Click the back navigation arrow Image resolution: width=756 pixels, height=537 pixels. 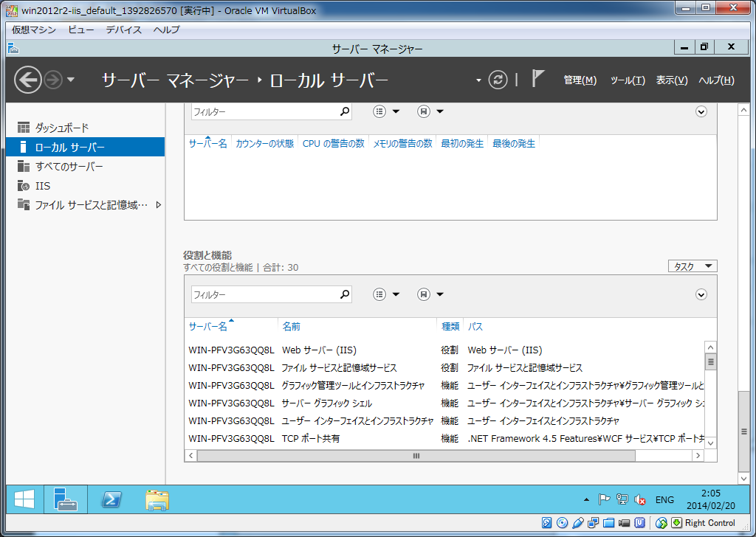coord(27,80)
